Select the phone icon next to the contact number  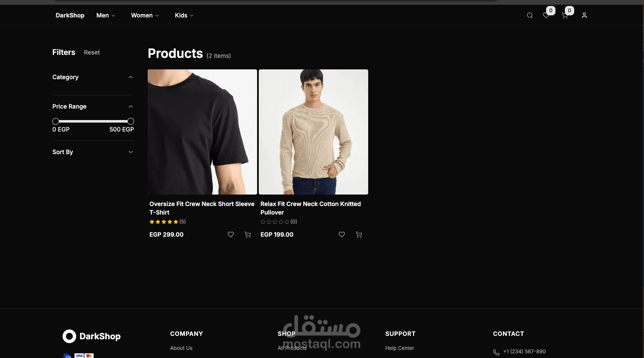click(x=496, y=352)
